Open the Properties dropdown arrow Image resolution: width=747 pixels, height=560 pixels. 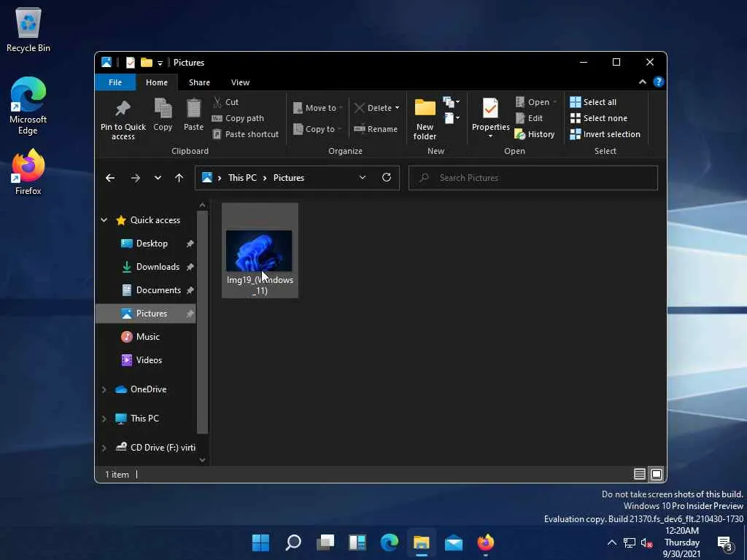490,136
